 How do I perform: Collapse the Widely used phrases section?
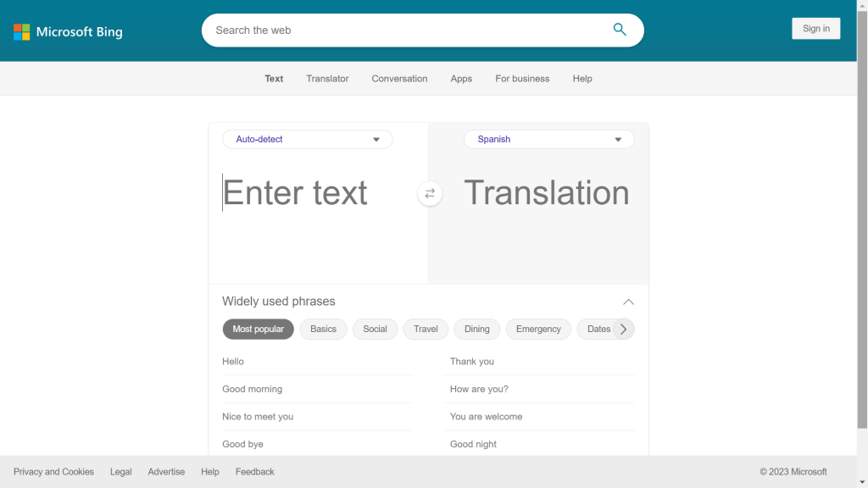tap(628, 302)
